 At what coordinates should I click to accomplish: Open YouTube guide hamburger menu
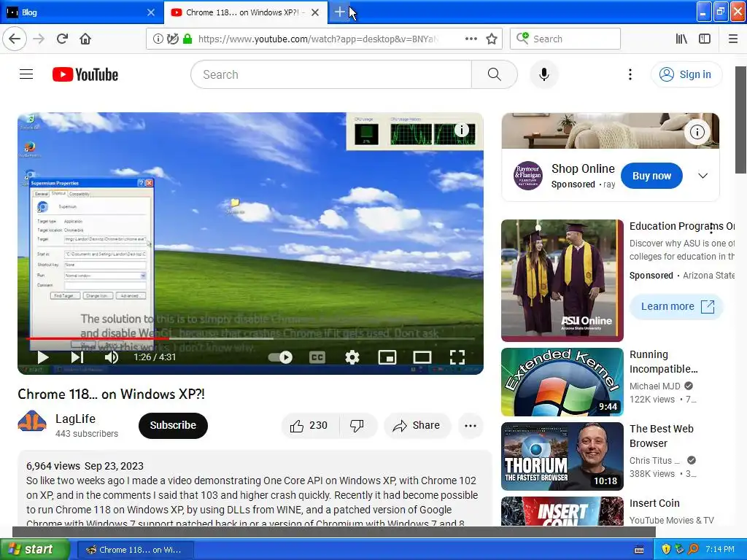[26, 74]
